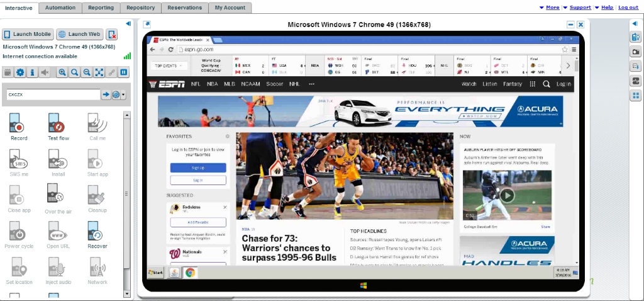Click the Open URL icon
The height and width of the screenshot is (301, 644).
tap(56, 230)
